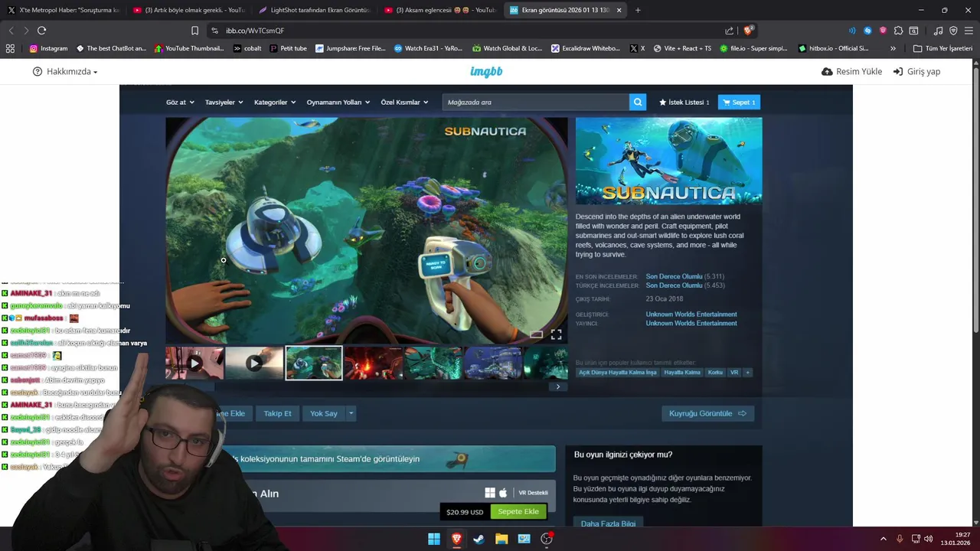Click the sidebar search panel icon
The image size is (980, 551).
click(x=913, y=31)
